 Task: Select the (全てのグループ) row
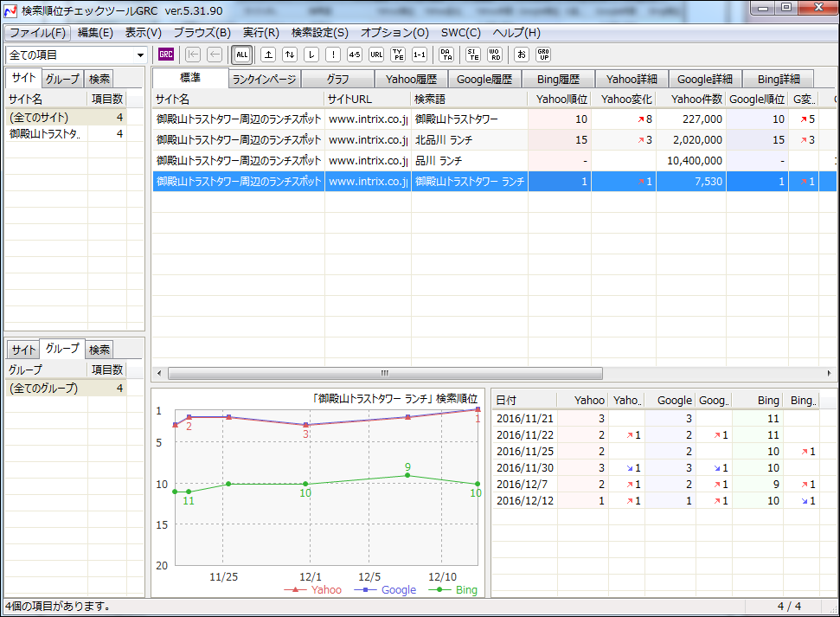point(67,388)
